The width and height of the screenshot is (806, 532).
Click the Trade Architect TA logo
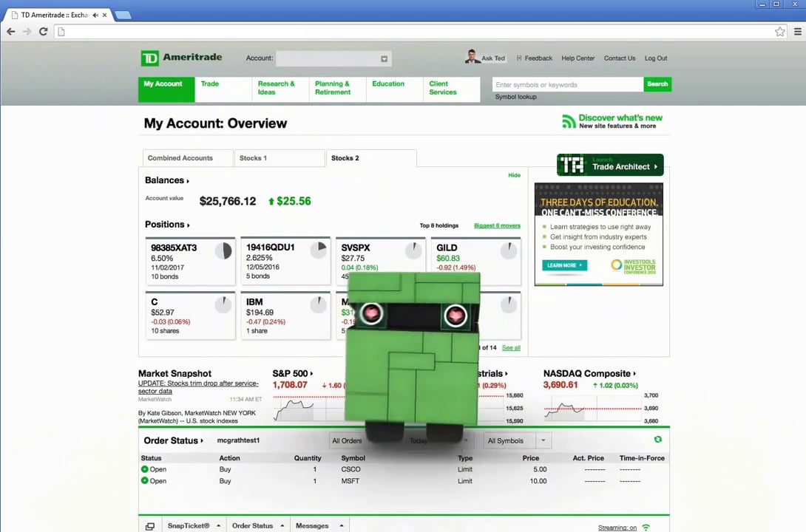pos(572,166)
